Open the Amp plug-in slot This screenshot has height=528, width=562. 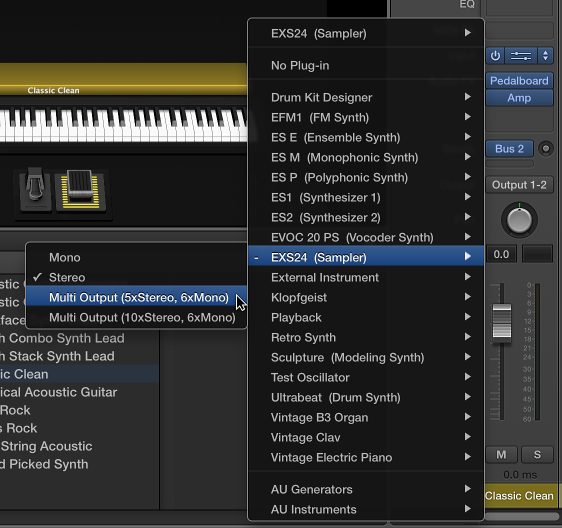[519, 98]
